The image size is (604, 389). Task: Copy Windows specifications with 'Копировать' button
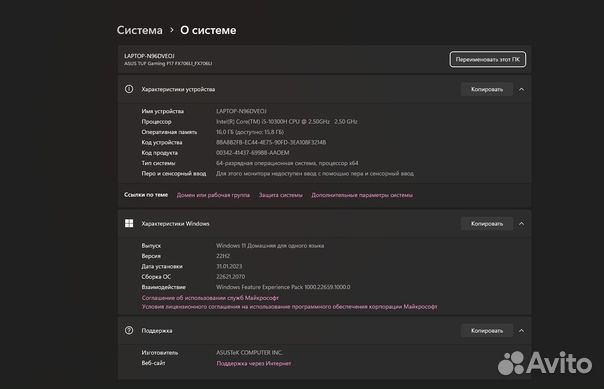click(487, 224)
